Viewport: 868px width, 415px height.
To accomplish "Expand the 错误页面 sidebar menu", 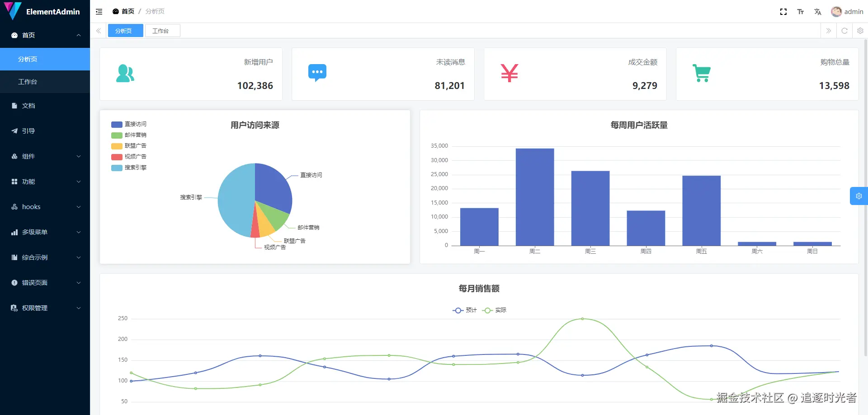I will tap(45, 283).
